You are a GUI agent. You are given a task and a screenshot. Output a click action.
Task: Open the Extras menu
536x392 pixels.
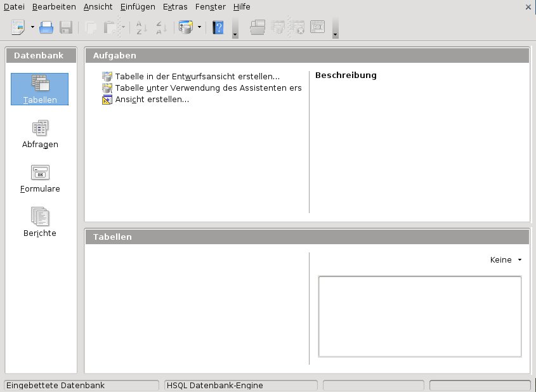tap(175, 6)
